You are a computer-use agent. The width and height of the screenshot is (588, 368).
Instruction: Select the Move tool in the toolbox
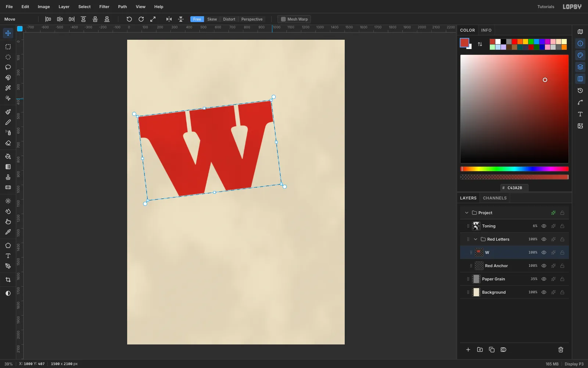coord(8,33)
